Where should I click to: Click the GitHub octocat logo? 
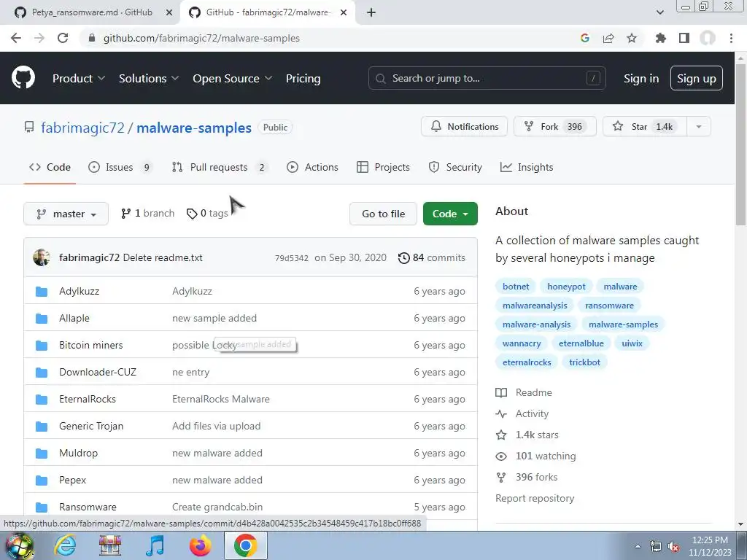tap(23, 78)
